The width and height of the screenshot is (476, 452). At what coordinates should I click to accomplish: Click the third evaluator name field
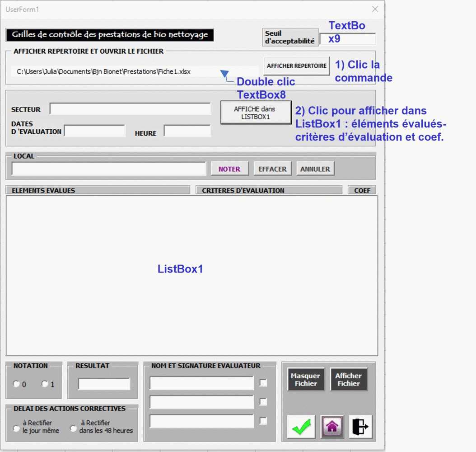[x=201, y=421]
